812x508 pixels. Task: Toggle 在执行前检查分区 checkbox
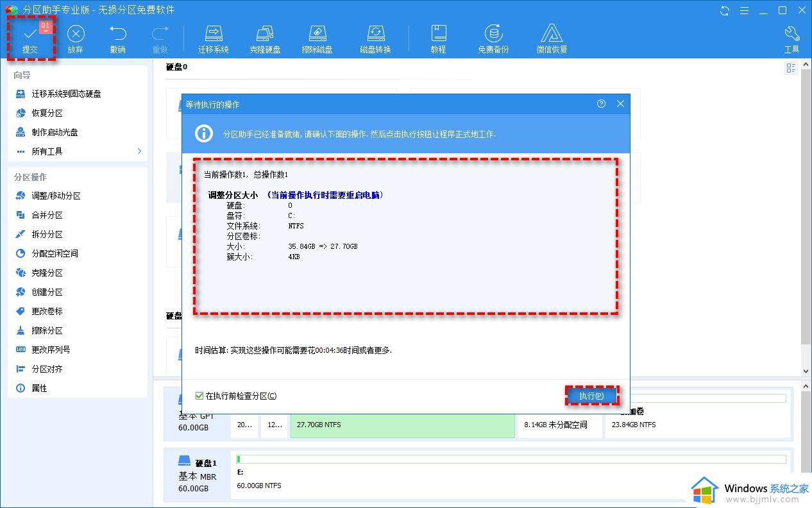[x=199, y=396]
